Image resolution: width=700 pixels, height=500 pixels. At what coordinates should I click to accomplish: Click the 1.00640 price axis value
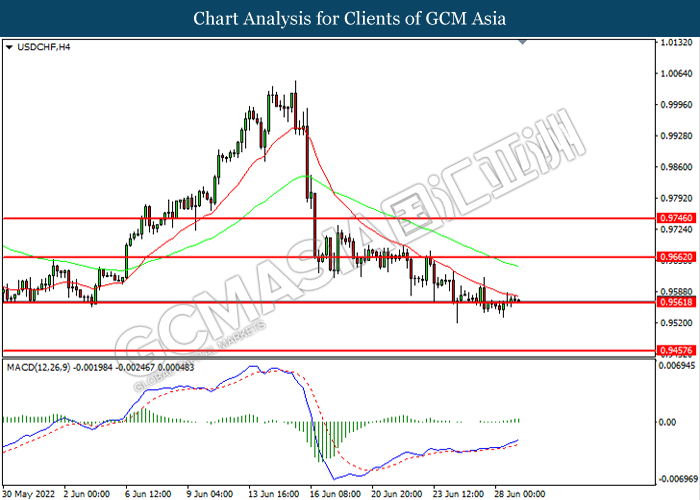click(676, 73)
